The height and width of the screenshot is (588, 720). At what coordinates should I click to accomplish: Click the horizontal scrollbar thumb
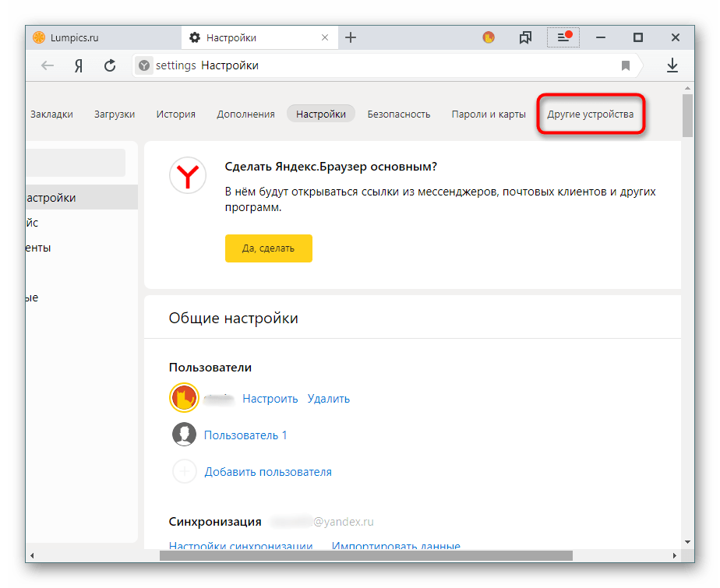366,555
